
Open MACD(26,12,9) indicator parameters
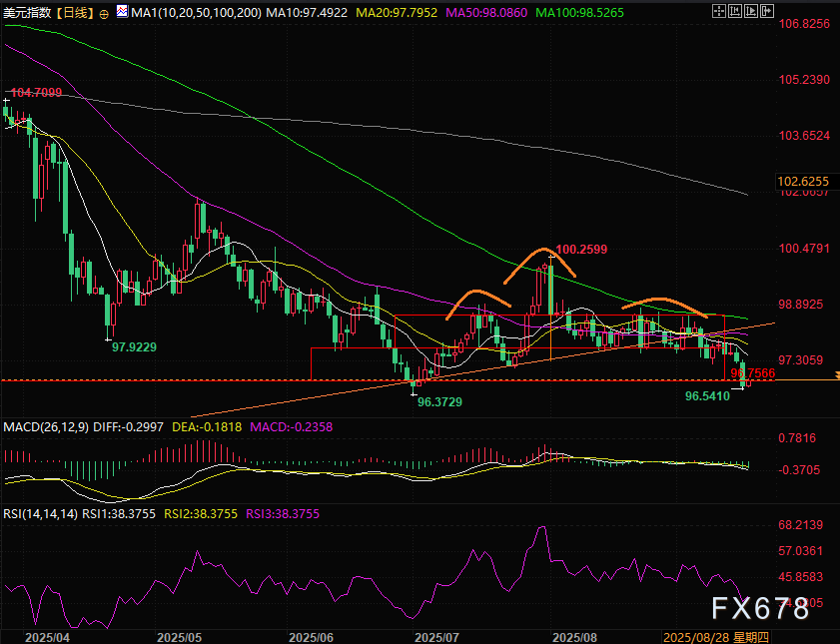tap(46, 426)
